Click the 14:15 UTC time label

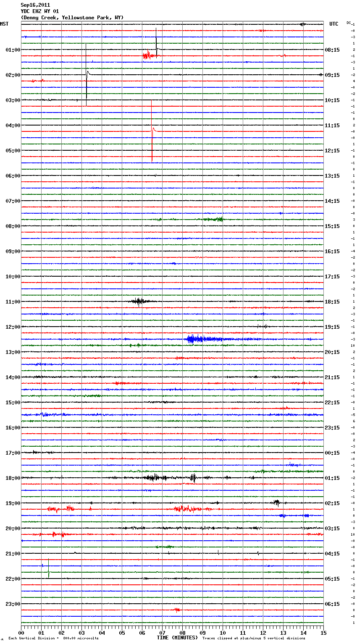point(332,201)
